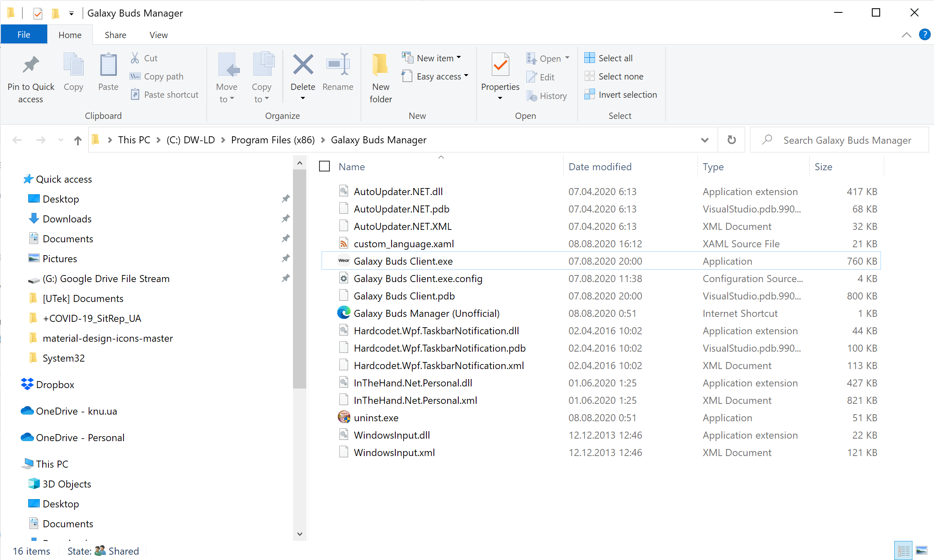The image size is (934, 560).
Task: Switch to thumbnail view via status bar icon
Action: point(922,550)
